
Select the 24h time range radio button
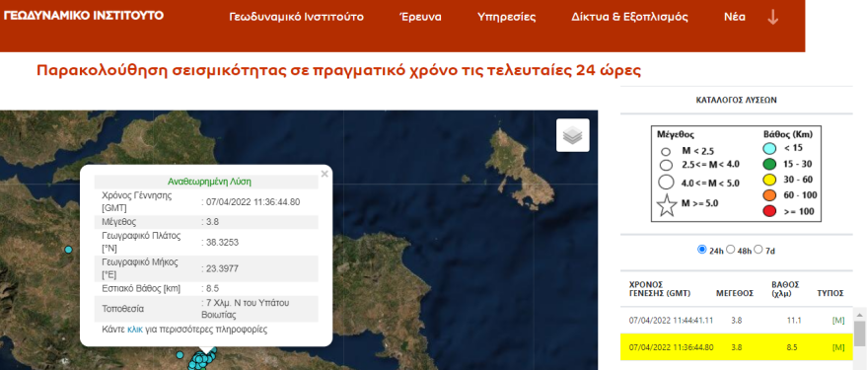tap(702, 250)
